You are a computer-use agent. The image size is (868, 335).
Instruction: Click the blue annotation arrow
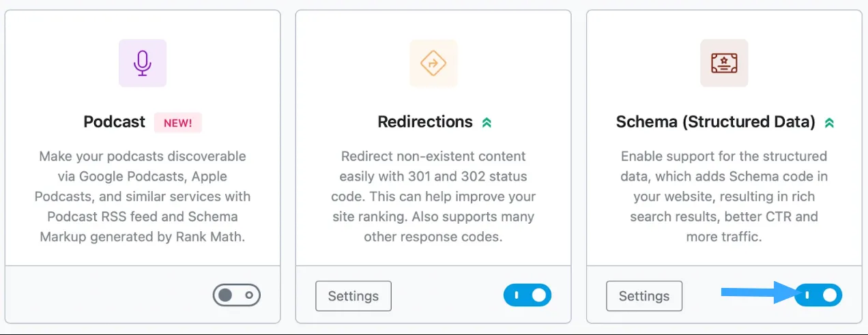coord(758,294)
